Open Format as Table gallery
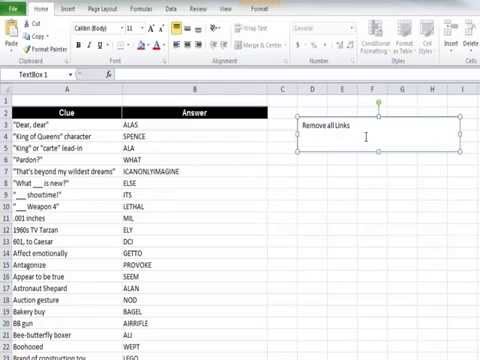The image size is (480, 360). tap(404, 37)
